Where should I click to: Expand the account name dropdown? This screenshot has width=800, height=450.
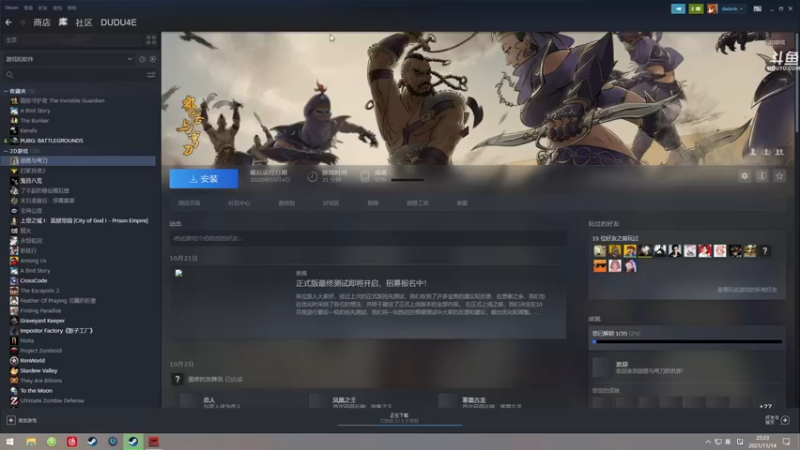(x=732, y=9)
